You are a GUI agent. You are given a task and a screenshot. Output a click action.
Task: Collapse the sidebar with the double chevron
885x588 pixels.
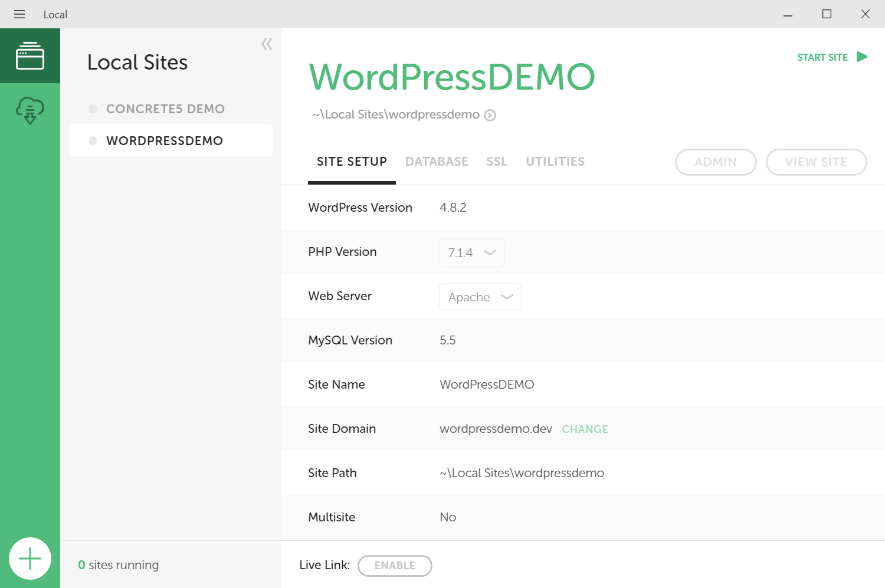[x=266, y=44]
